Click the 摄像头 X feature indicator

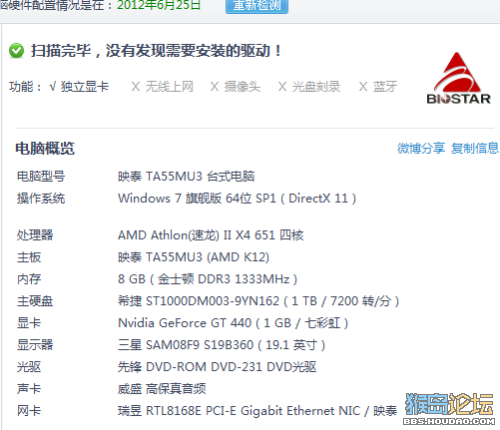235,87
